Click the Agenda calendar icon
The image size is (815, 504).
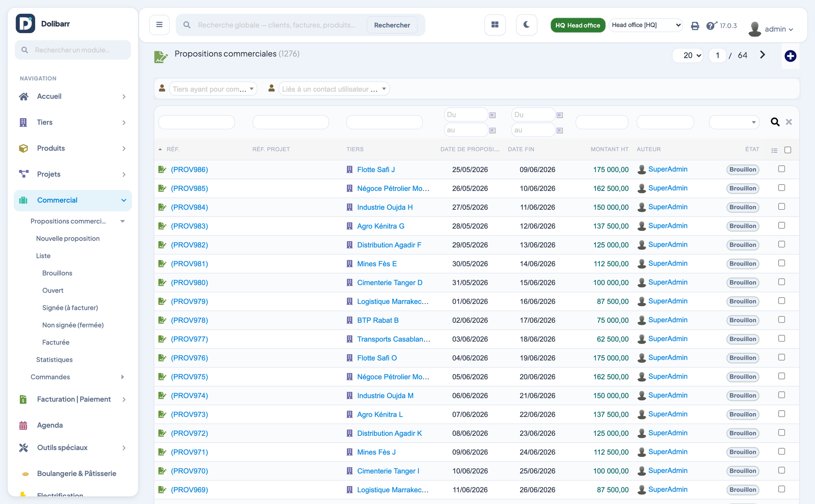[x=23, y=425]
